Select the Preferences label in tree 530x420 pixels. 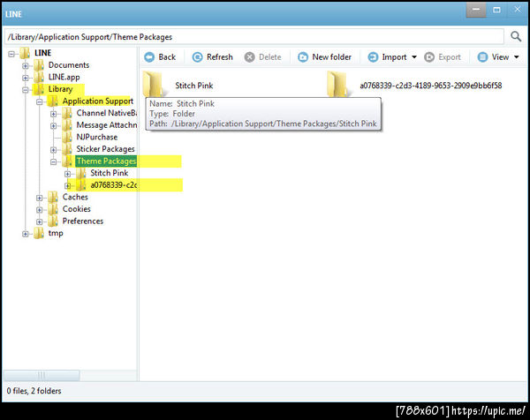pos(83,221)
